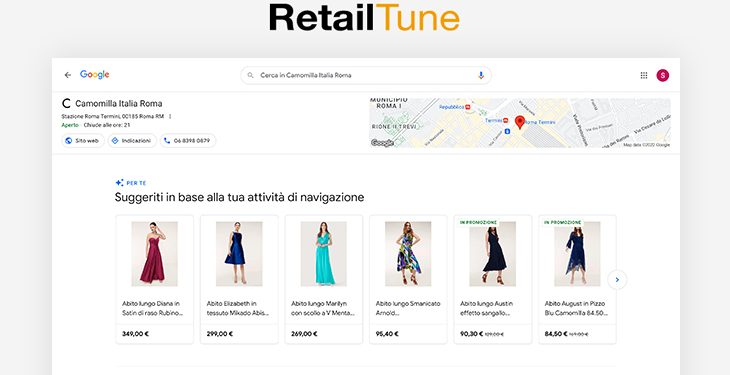Go back using the left arrow icon
The height and width of the screenshot is (375, 730).
[68, 75]
